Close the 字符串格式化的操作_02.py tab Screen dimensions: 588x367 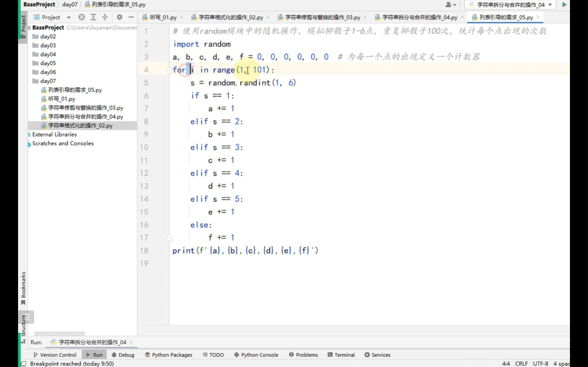pos(268,17)
